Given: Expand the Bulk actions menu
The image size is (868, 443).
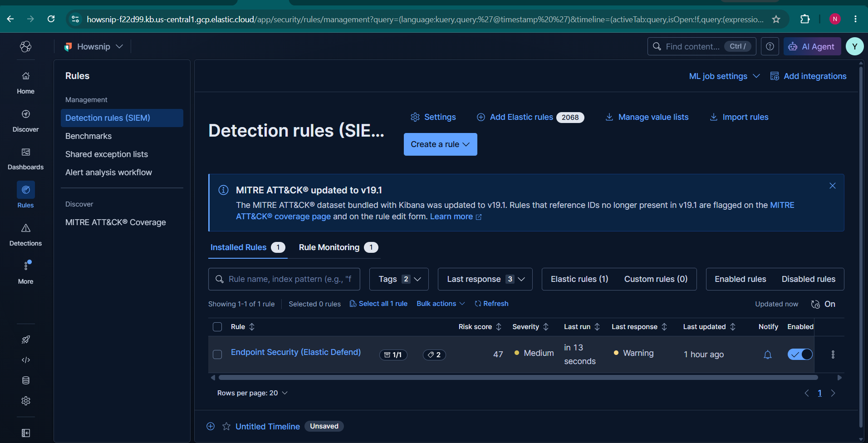Looking at the screenshot, I should pyautogui.click(x=441, y=304).
